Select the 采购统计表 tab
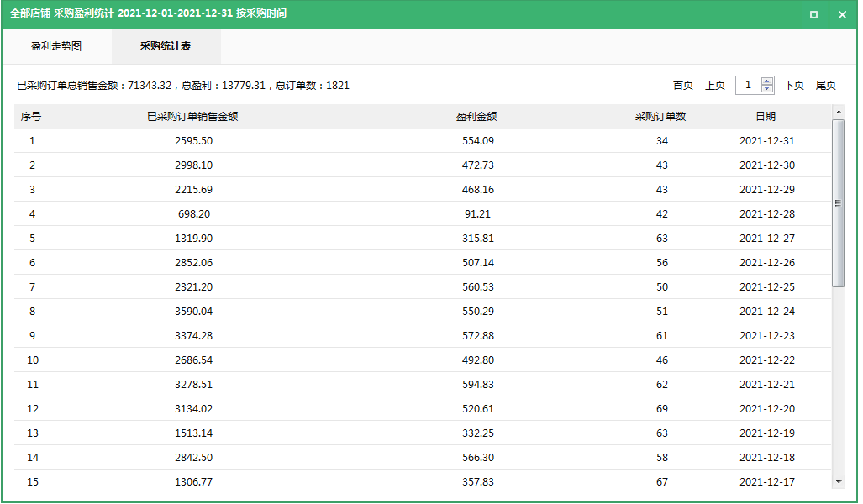This screenshot has width=863, height=504. pyautogui.click(x=166, y=46)
